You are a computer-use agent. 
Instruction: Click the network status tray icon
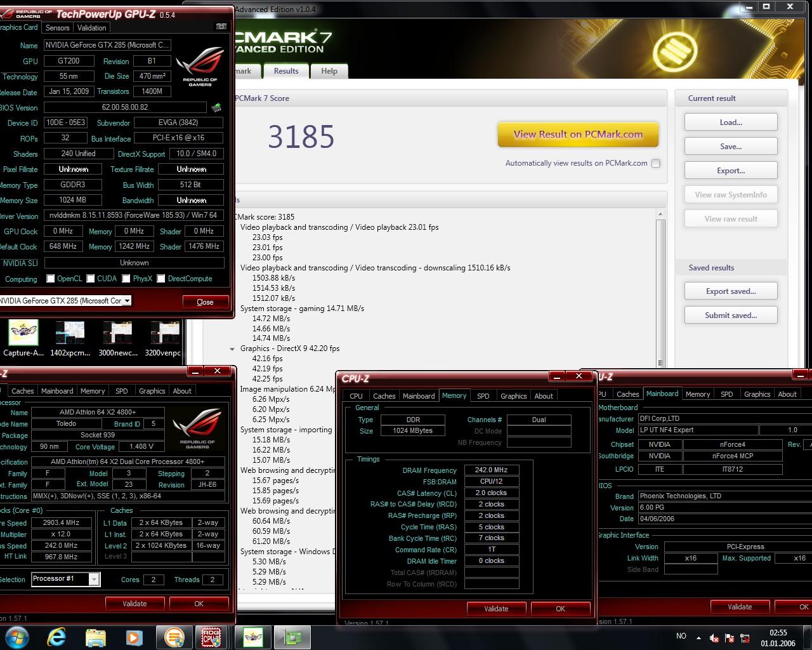point(745,638)
